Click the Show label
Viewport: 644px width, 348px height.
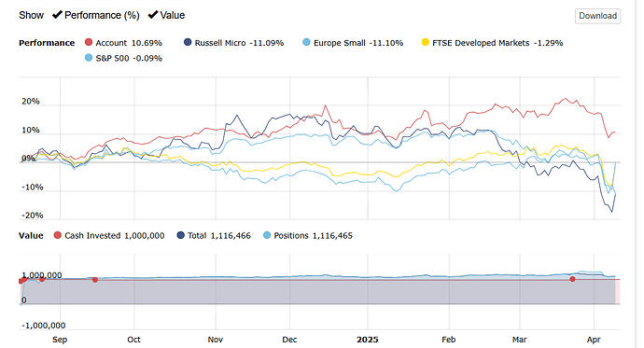click(31, 15)
